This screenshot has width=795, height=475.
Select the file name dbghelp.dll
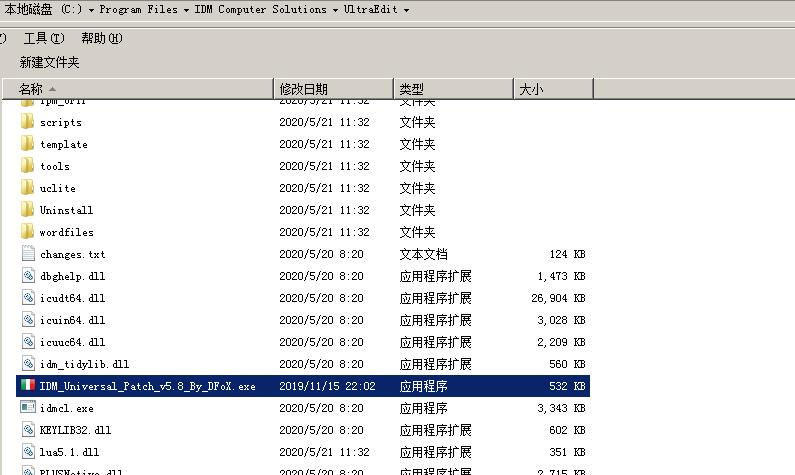73,276
